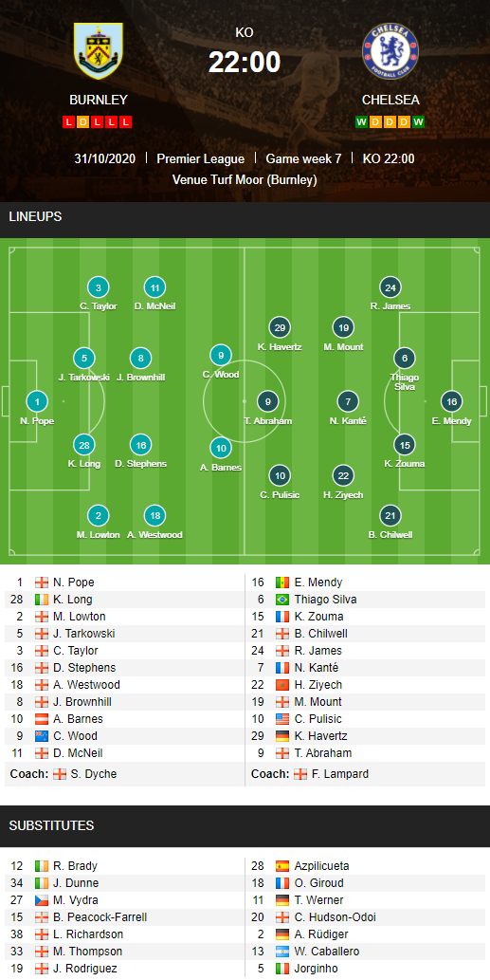Screen dimensions: 490x980
Task: Click Burnley's first red L form badge
Action: 68,121
